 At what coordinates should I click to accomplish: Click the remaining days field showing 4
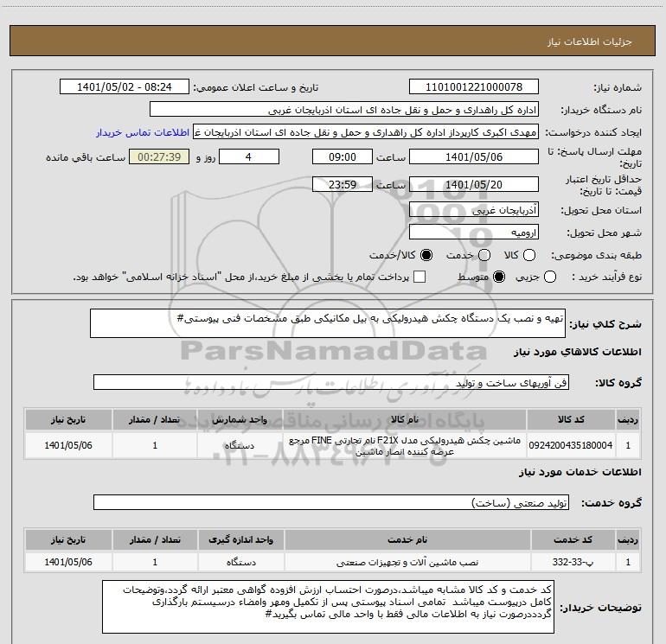point(249,156)
